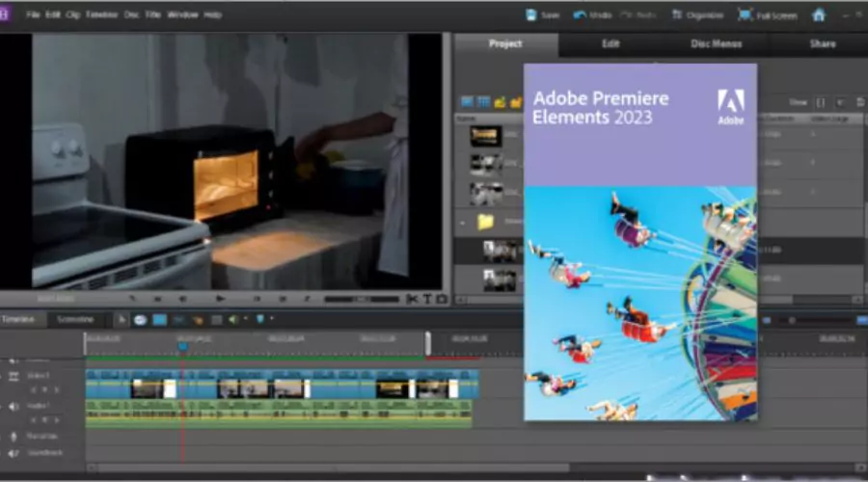
Task: Open dropdown arrow beside green speaker icon
Action: (245, 319)
